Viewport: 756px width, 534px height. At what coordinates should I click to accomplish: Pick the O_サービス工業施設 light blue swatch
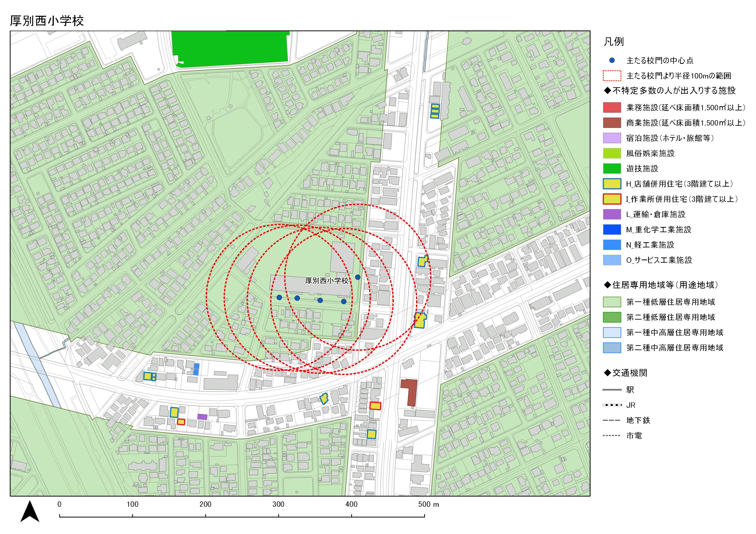pyautogui.click(x=612, y=260)
